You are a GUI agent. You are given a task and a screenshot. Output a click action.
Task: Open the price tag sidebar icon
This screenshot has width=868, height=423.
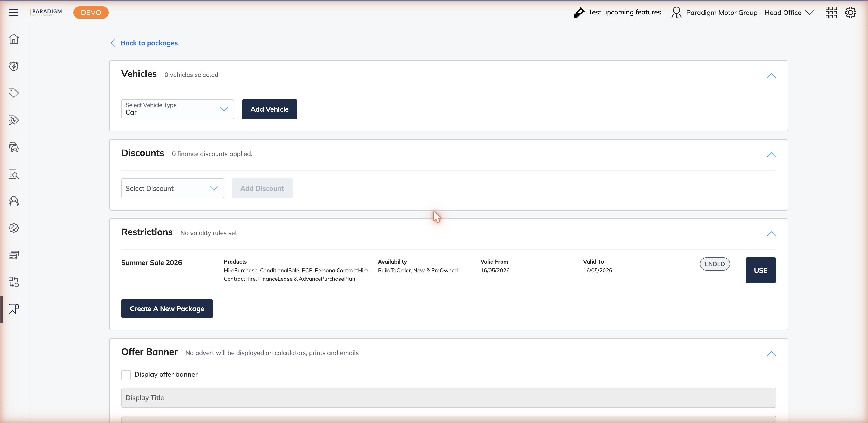click(x=14, y=93)
